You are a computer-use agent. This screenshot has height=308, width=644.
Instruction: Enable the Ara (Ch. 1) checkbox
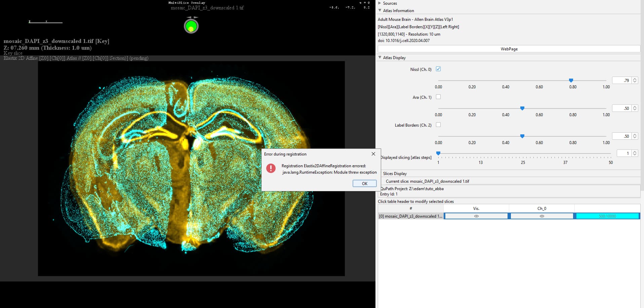[438, 97]
